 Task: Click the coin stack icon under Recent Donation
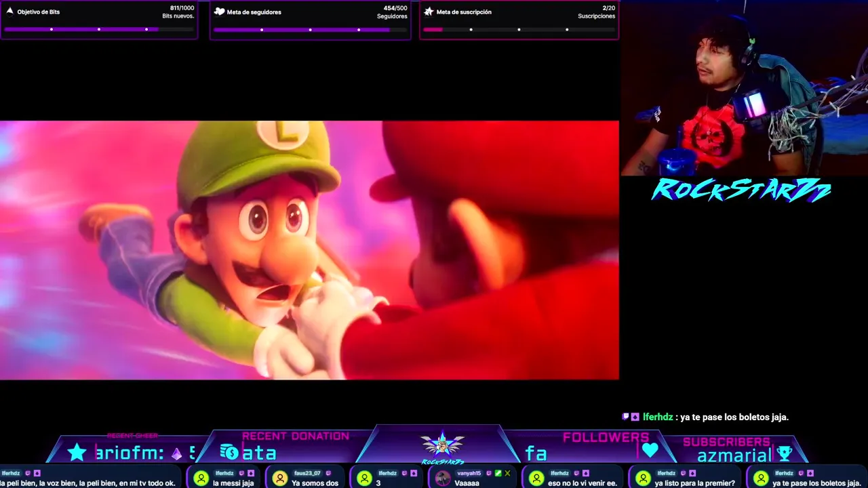[229, 451]
